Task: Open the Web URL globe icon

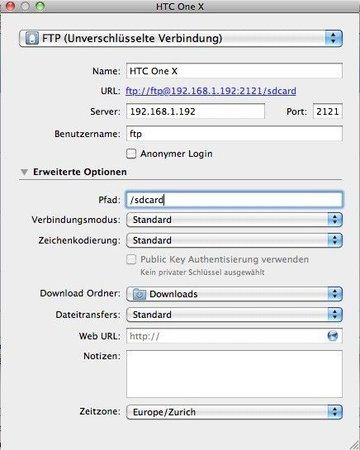Action: (332, 336)
